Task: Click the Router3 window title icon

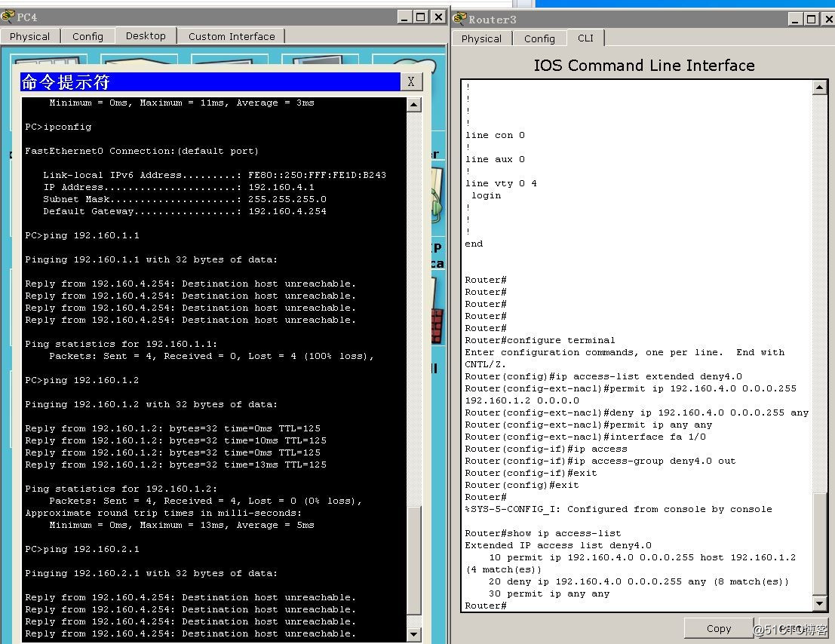Action: [x=459, y=19]
